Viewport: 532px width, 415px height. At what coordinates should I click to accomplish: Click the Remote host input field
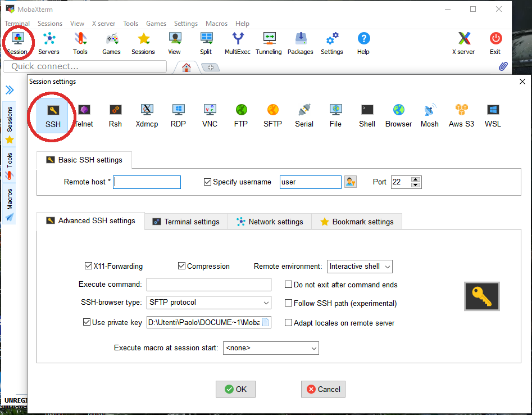[x=147, y=182]
